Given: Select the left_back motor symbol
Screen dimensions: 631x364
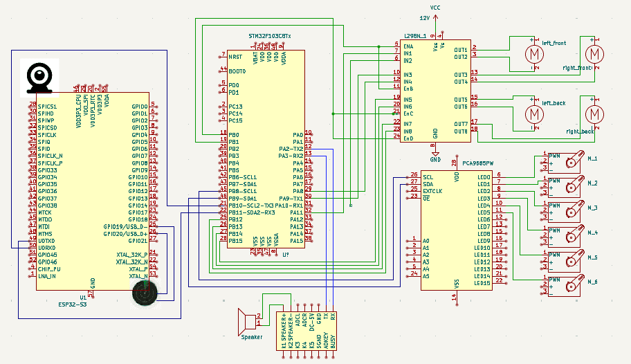Looking at the screenshot, I should pyautogui.click(x=534, y=114).
